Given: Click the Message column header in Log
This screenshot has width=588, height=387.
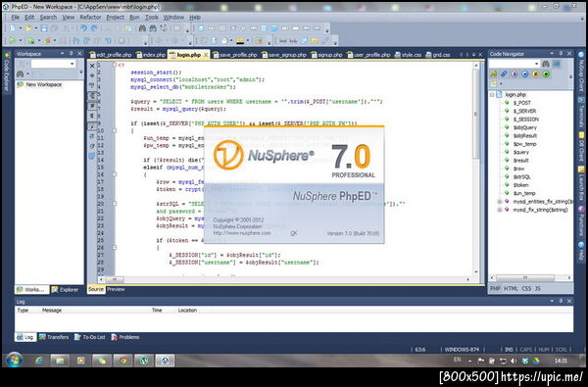Looking at the screenshot, I should click(52, 311).
